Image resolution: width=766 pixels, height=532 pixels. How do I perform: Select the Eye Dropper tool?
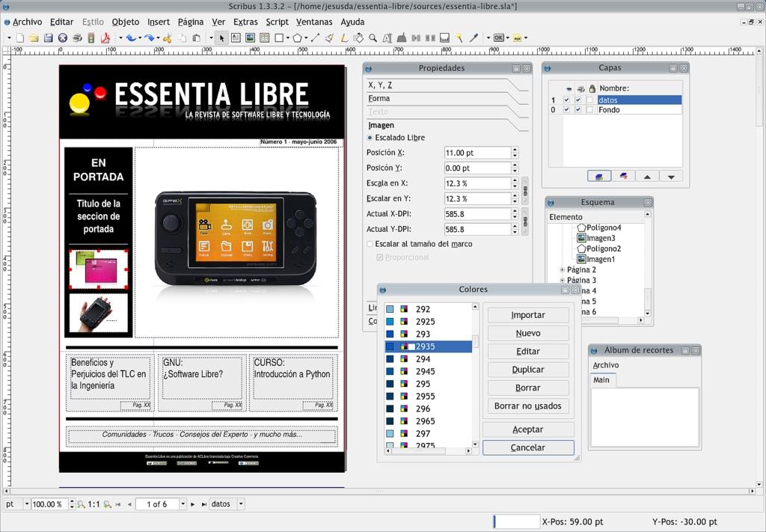point(474,37)
